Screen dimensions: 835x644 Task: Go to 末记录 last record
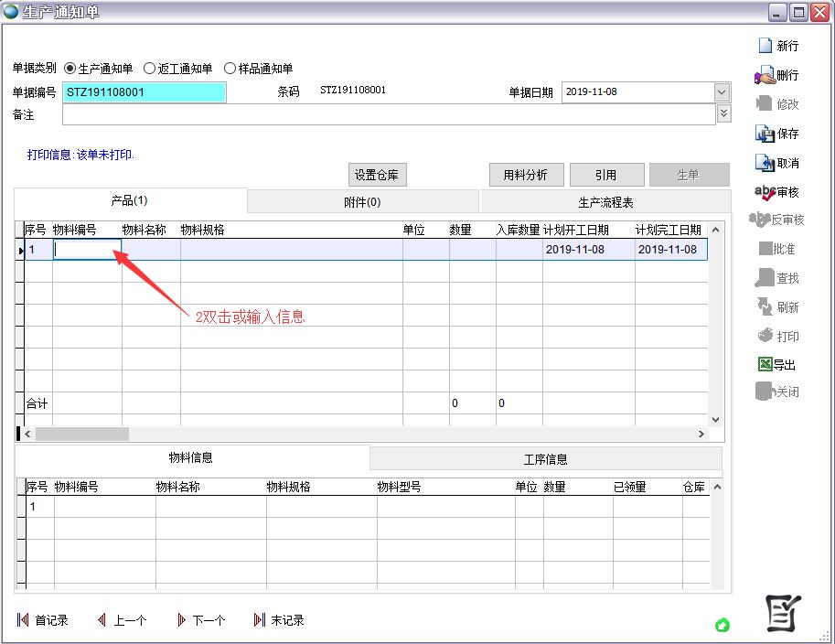[259, 620]
